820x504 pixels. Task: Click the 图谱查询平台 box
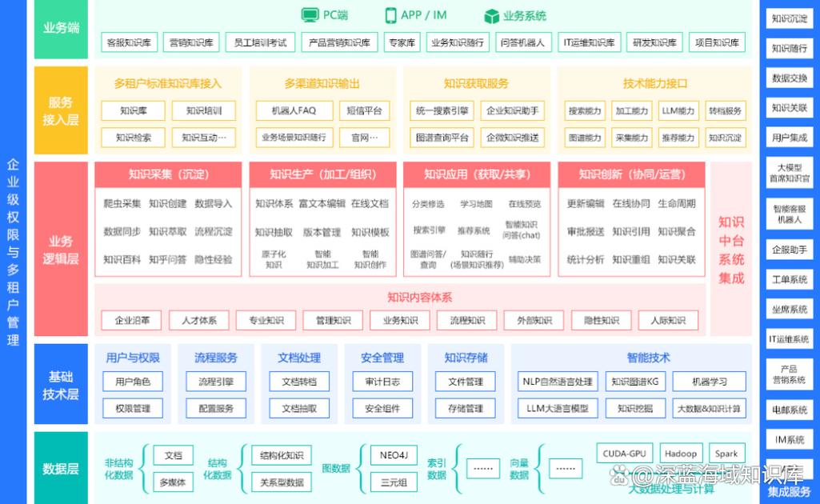click(442, 138)
